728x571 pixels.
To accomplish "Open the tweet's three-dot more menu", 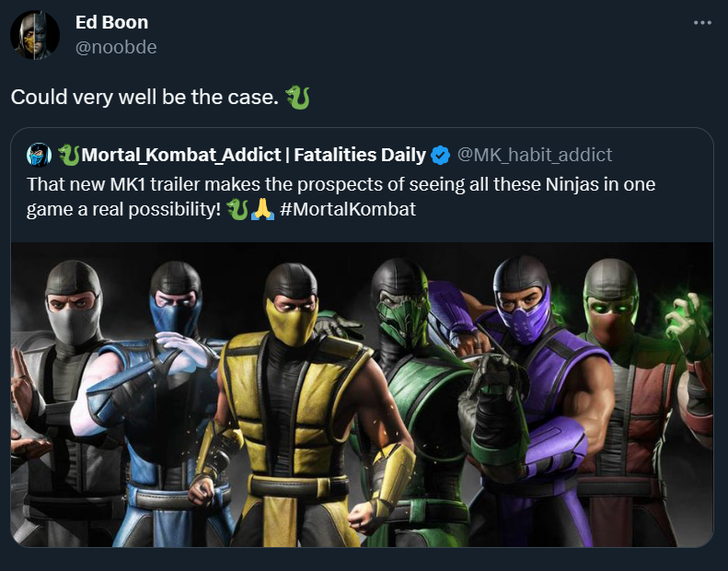I will (702, 22).
